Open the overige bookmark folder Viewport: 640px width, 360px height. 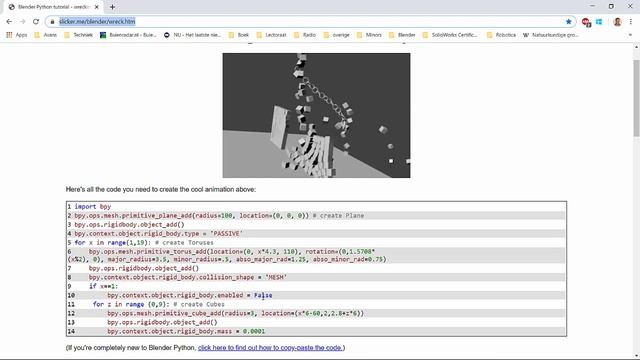(337, 35)
